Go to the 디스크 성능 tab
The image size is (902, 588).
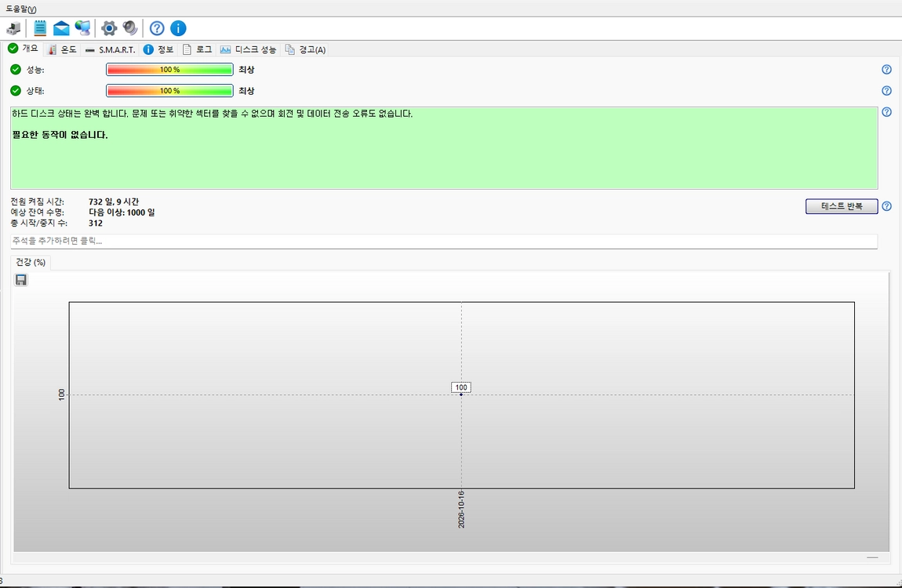[x=248, y=49]
